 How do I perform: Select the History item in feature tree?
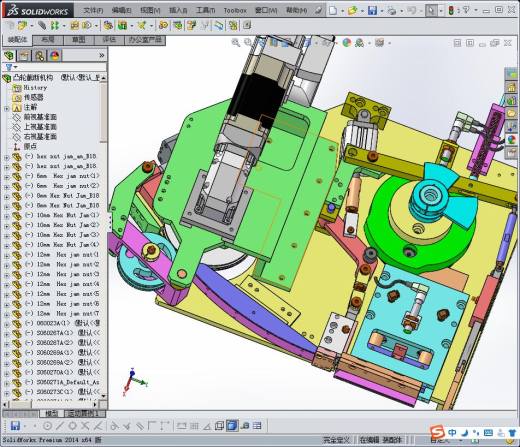click(35, 88)
